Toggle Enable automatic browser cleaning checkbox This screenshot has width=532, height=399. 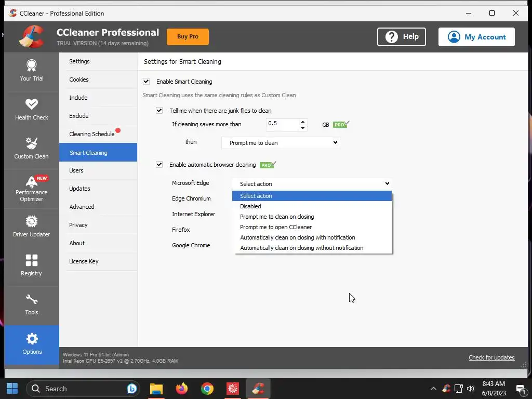click(159, 165)
